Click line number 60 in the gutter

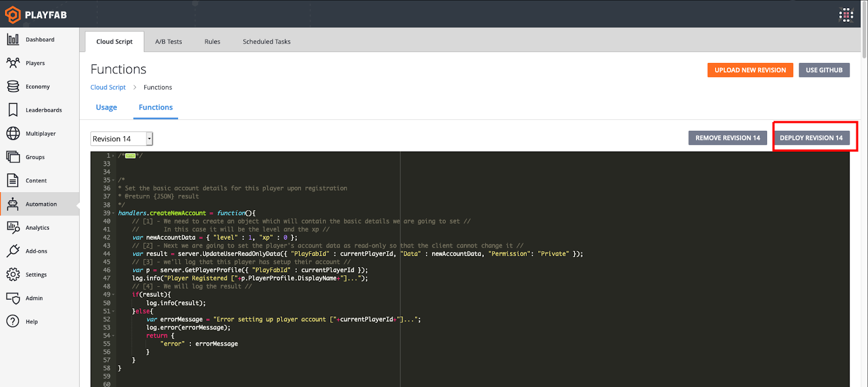(x=106, y=384)
